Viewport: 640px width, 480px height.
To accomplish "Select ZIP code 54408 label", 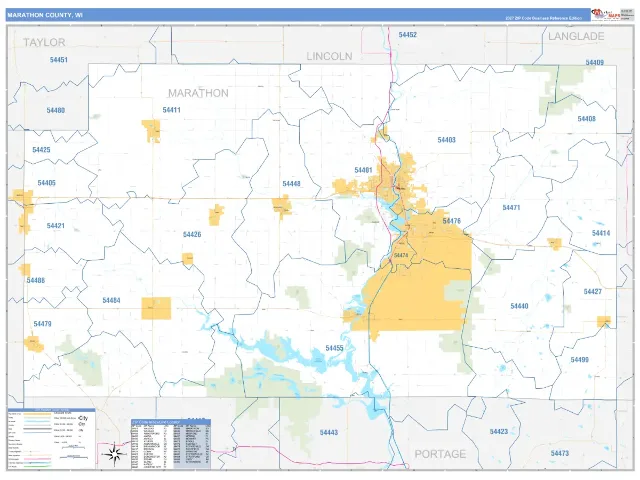I will 587,119.
